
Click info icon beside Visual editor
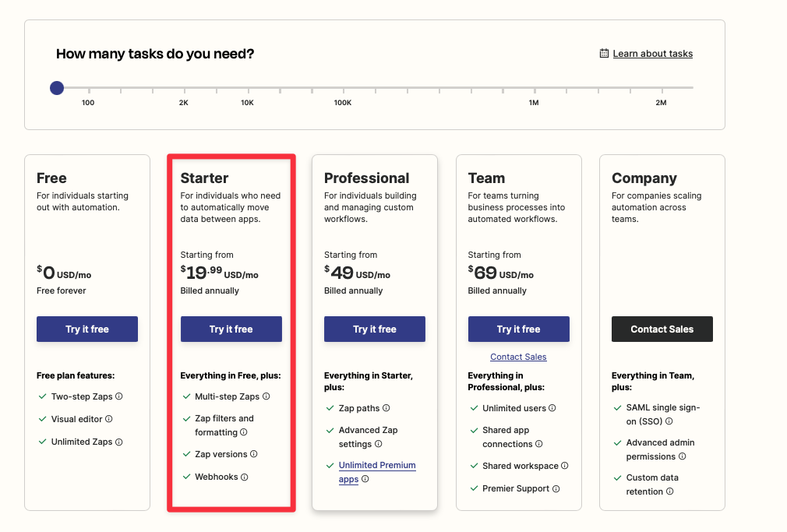tap(109, 418)
